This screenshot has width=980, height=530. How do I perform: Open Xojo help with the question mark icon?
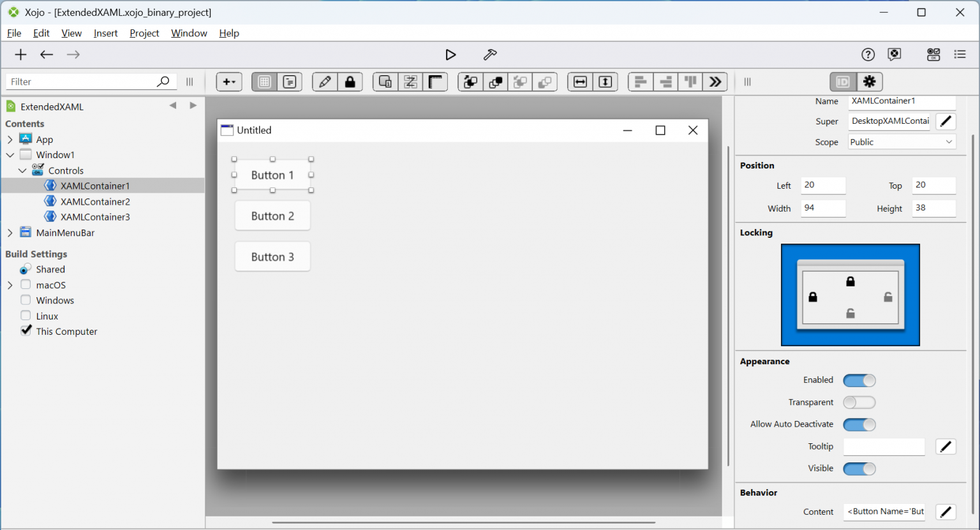(x=868, y=54)
